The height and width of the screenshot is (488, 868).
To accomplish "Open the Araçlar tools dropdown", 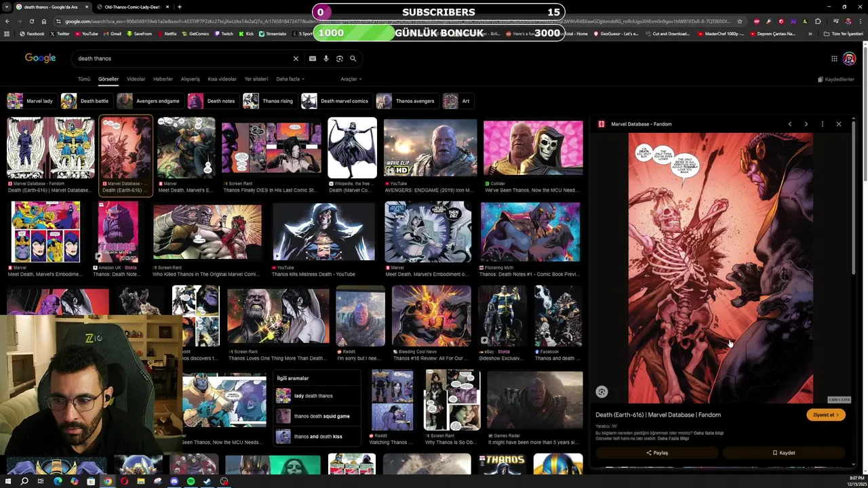I will click(351, 79).
